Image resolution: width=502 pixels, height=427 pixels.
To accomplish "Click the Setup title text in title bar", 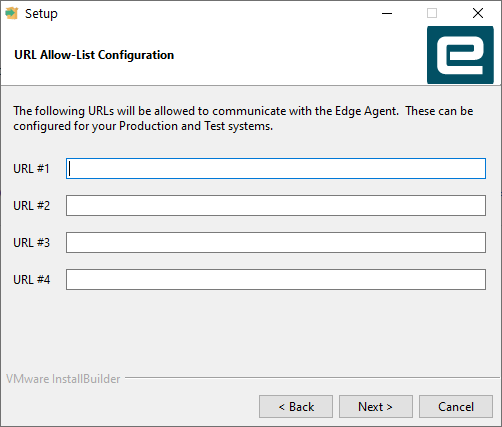I will [41, 14].
